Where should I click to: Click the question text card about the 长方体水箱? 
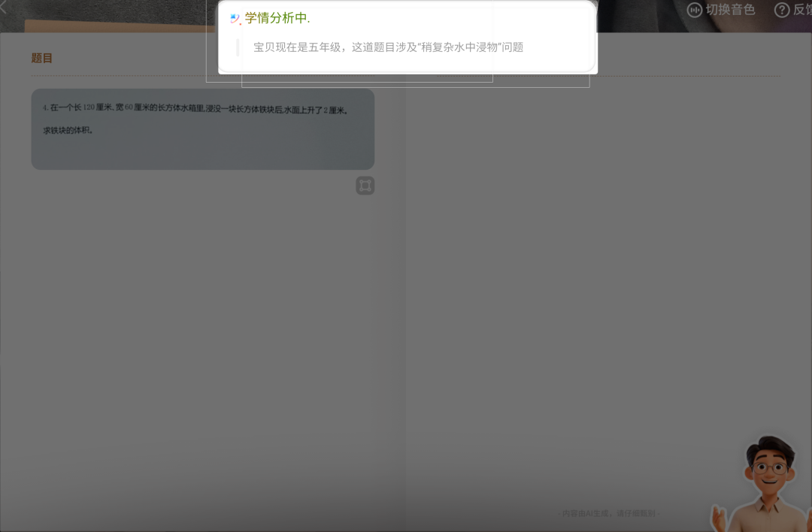pyautogui.click(x=202, y=128)
